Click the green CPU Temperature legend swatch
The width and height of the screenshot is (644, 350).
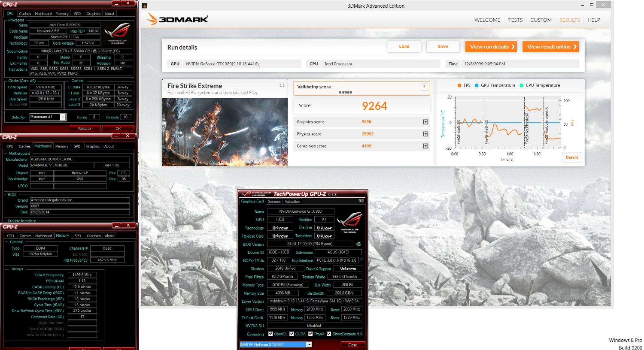click(x=522, y=85)
